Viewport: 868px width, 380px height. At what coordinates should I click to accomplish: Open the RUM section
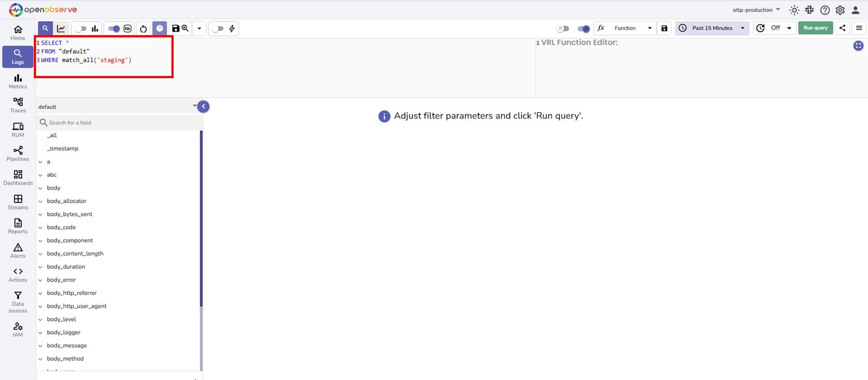(x=18, y=130)
